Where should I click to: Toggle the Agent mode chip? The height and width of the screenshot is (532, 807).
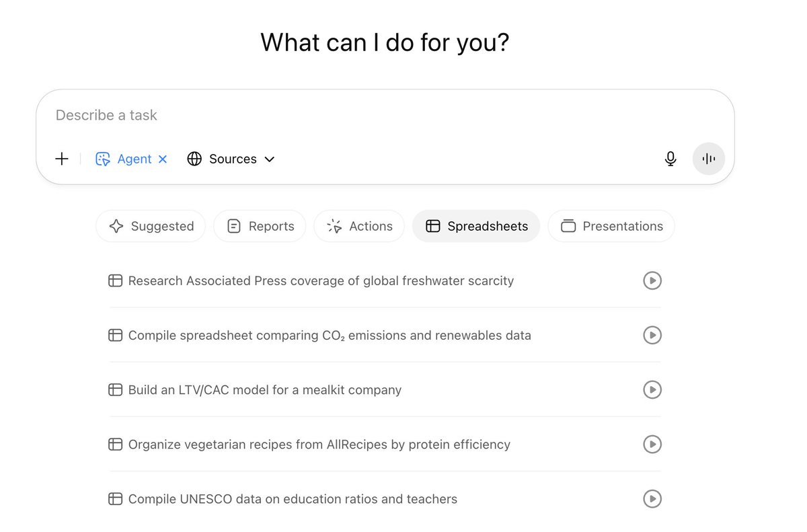coord(124,159)
